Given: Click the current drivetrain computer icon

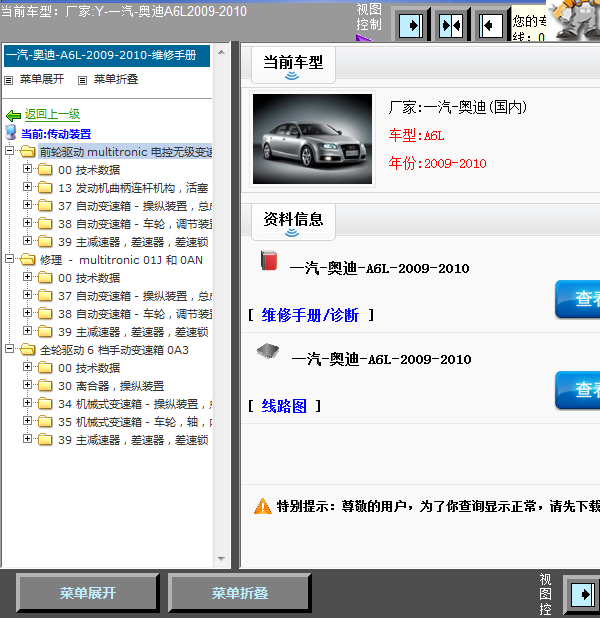Looking at the screenshot, I should [11, 133].
